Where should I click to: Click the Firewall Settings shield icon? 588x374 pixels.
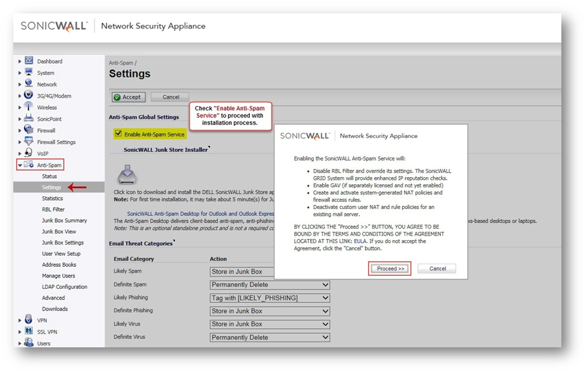click(29, 141)
